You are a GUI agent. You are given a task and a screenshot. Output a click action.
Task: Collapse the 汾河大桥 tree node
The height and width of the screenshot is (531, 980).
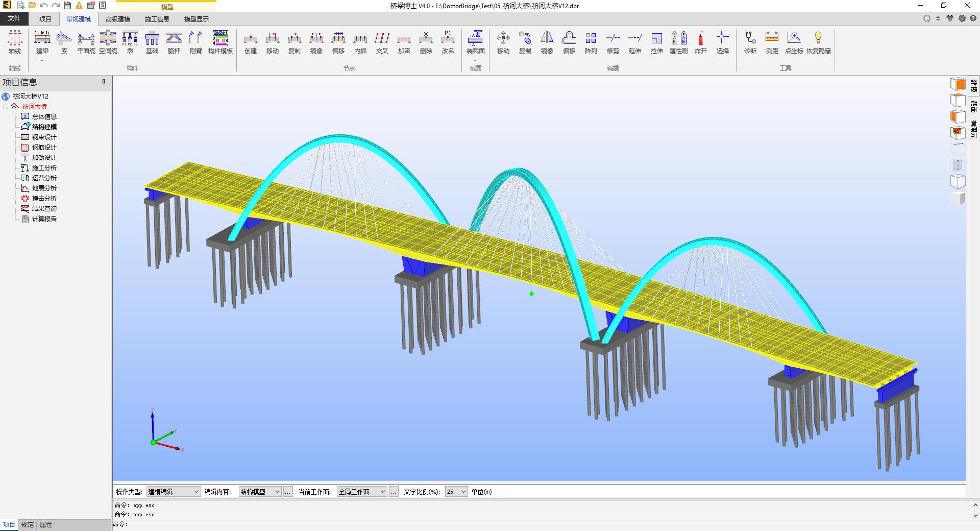6,107
